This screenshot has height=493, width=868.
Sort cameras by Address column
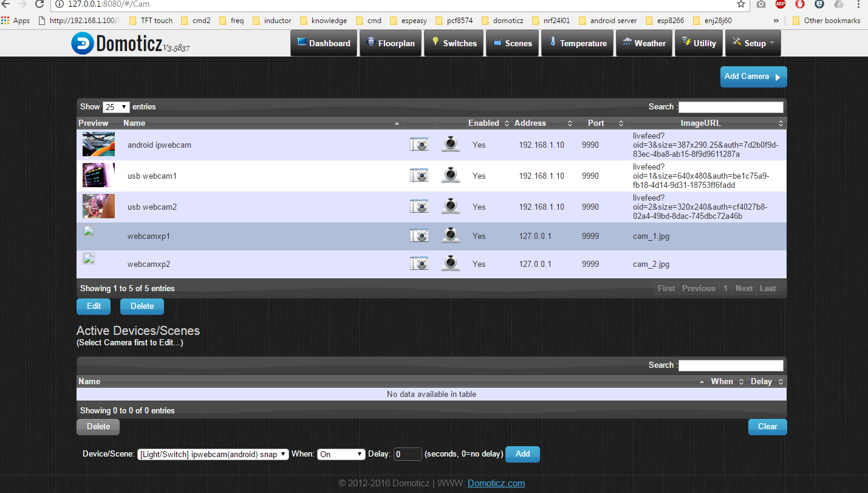544,123
